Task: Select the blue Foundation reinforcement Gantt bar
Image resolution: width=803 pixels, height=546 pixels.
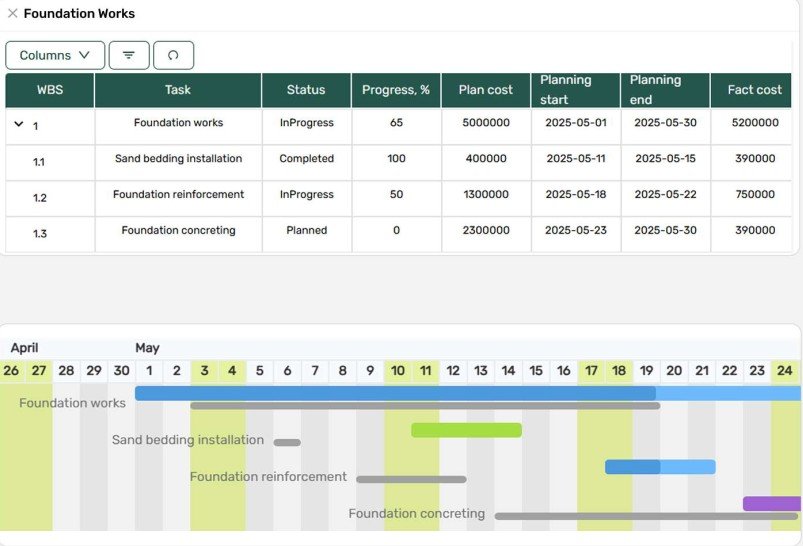Action: click(x=660, y=467)
